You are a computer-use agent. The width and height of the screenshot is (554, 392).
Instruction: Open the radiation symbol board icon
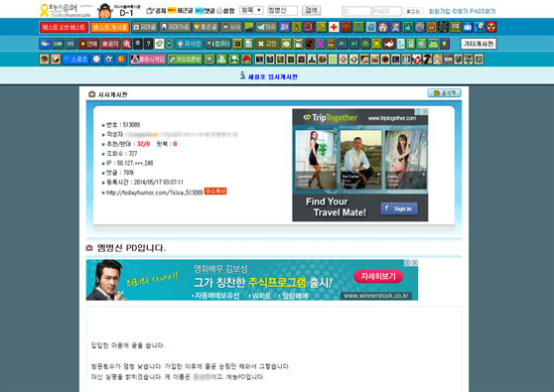[491, 27]
